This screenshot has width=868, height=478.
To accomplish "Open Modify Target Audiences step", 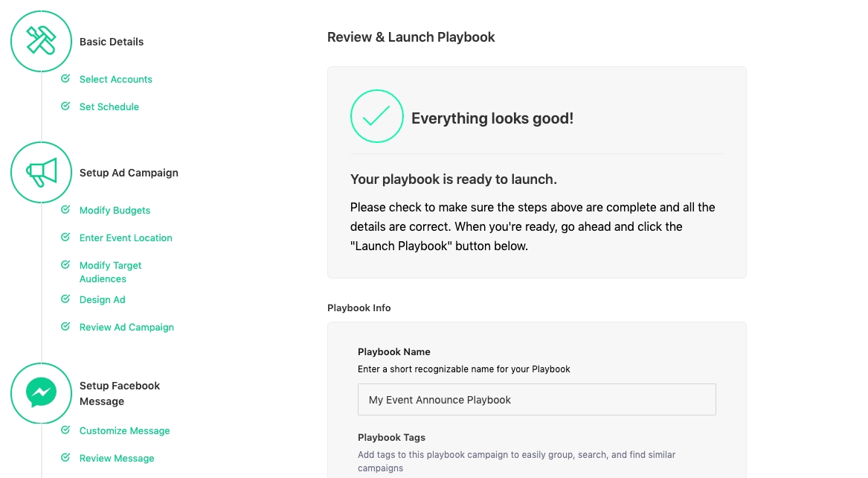I will (x=110, y=272).
